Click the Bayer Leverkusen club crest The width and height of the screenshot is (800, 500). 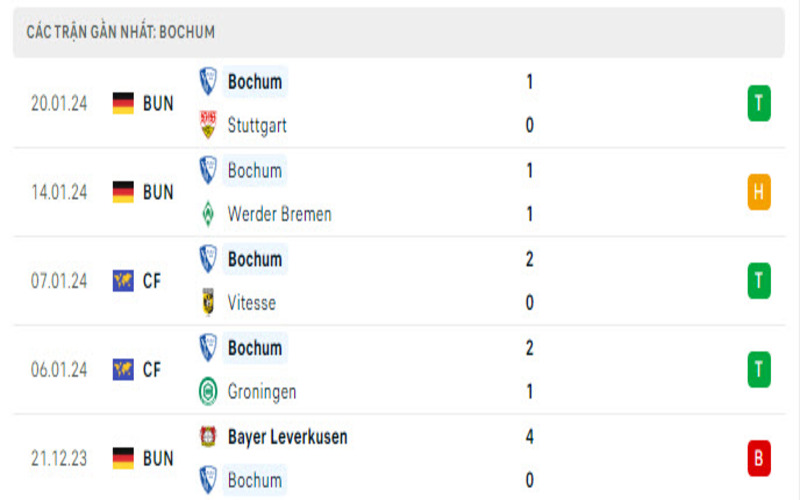pos(208,437)
